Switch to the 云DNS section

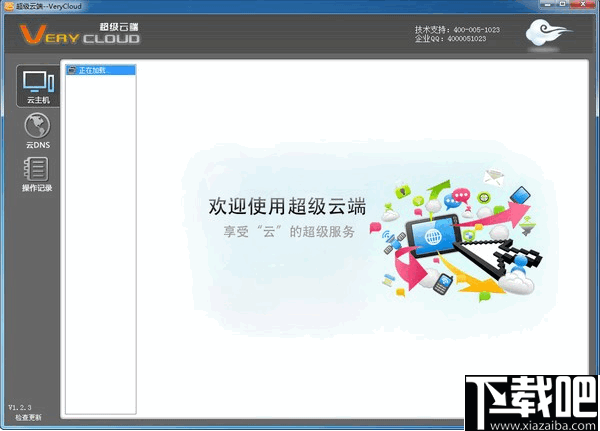coord(38,131)
